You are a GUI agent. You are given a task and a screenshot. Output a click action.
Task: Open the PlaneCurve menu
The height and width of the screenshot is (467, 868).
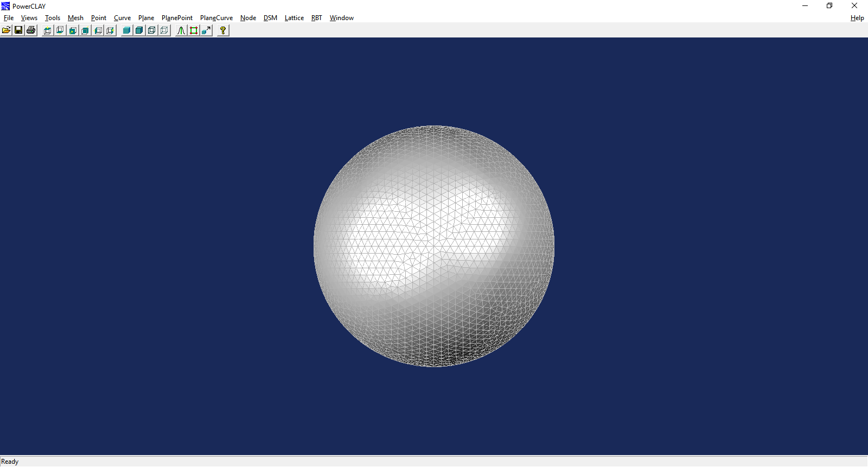(x=216, y=18)
